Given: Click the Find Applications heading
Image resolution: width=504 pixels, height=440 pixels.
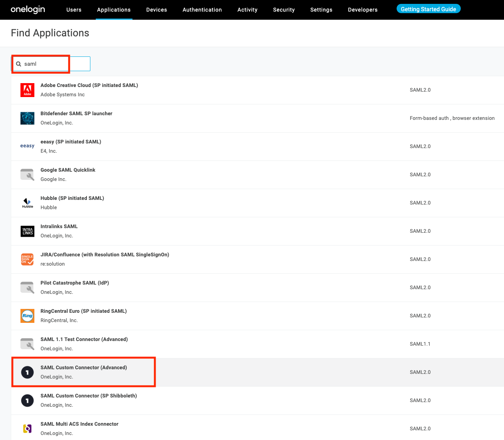Looking at the screenshot, I should (x=50, y=33).
